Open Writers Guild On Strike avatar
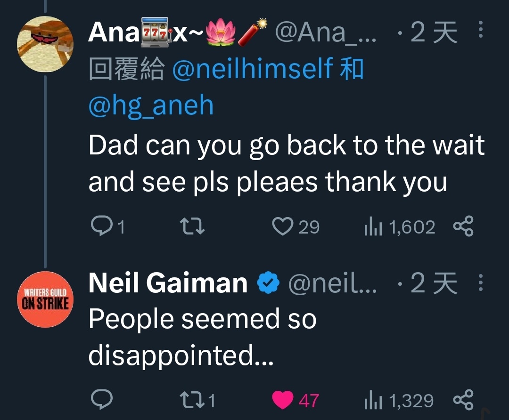The image size is (509, 420). pos(45,299)
